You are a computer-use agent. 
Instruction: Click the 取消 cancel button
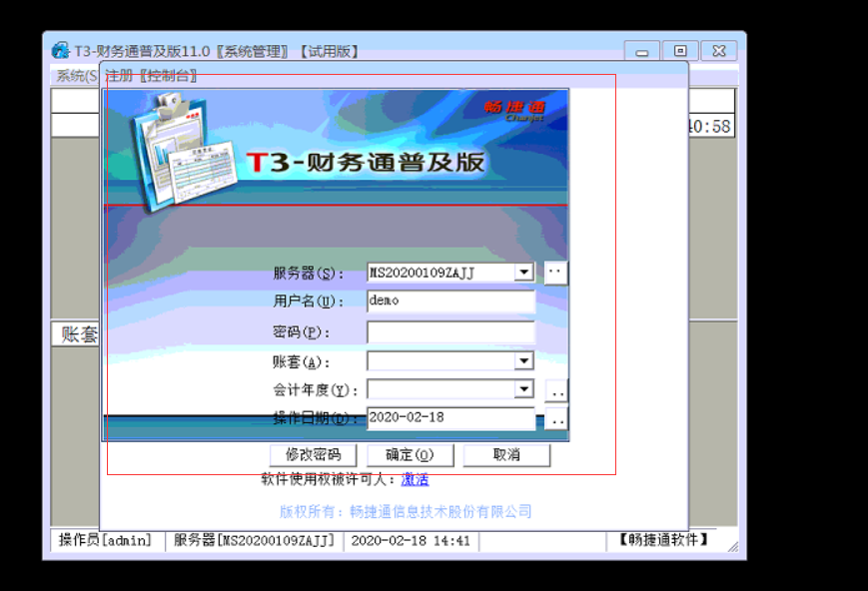point(506,455)
